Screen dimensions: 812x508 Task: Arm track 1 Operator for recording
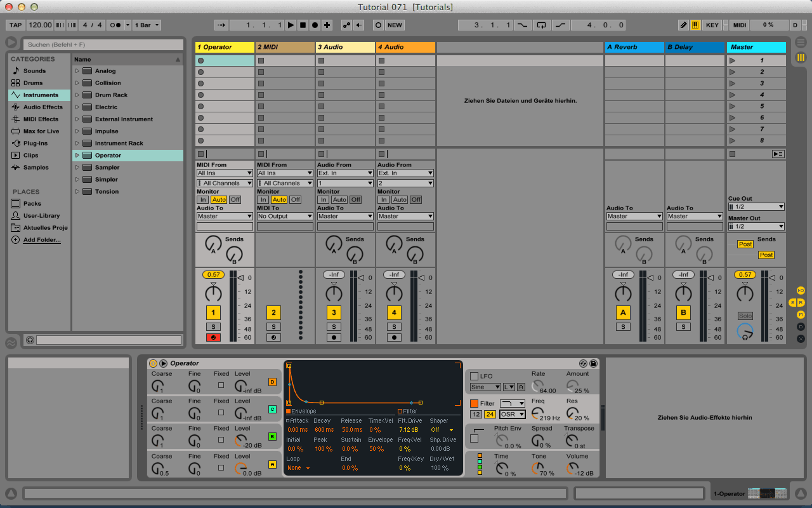click(213, 337)
